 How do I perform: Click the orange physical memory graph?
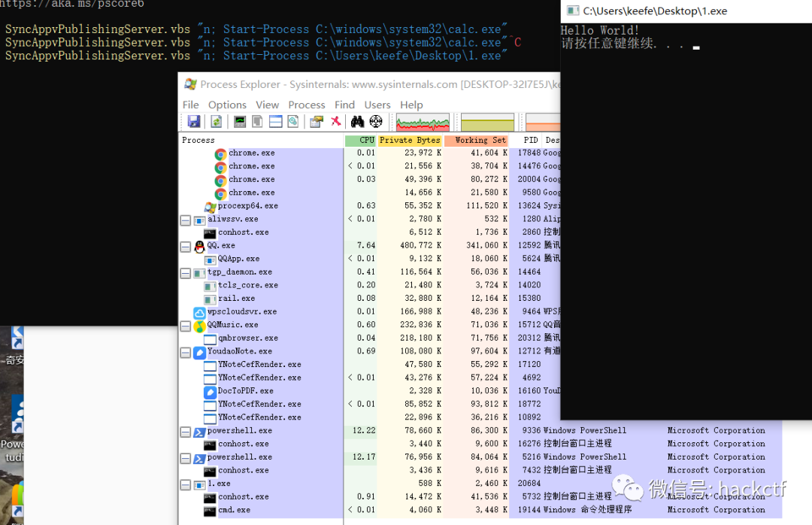(x=543, y=123)
